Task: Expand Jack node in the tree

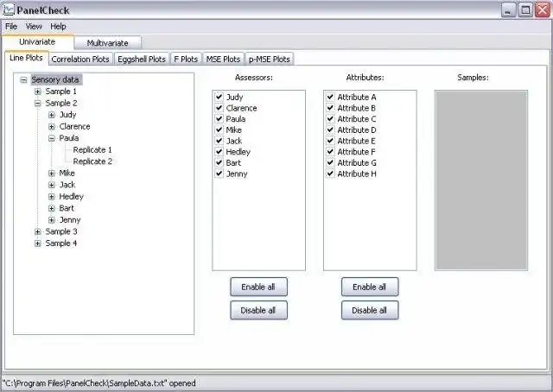Action: pyautogui.click(x=52, y=185)
